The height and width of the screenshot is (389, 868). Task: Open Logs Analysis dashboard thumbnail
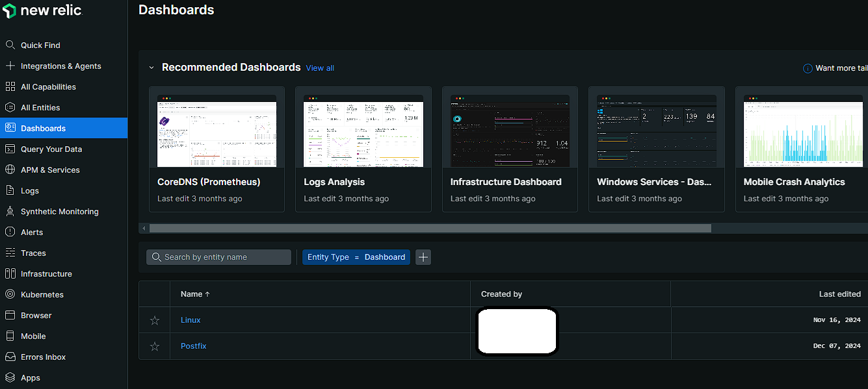[363, 131]
